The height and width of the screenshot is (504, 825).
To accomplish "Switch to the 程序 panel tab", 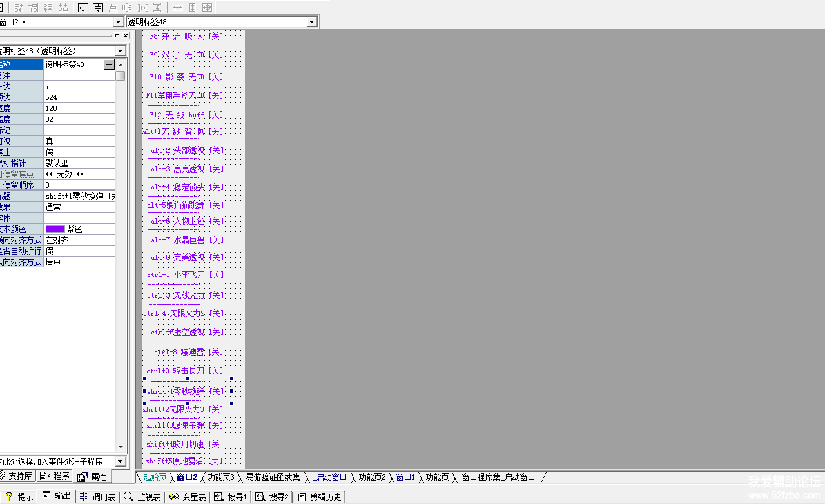I will [55, 476].
